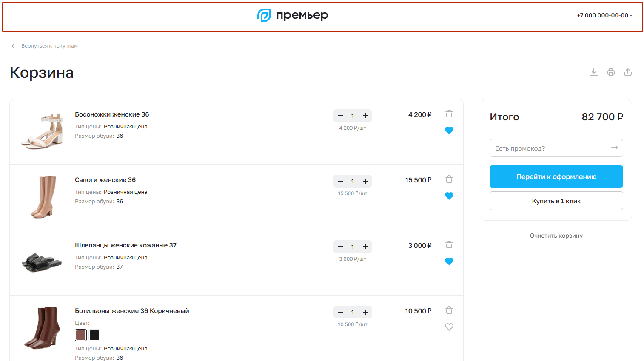
Task: Remove Шлепанцы женские кожаные 37 with trash icon
Action: (449, 244)
